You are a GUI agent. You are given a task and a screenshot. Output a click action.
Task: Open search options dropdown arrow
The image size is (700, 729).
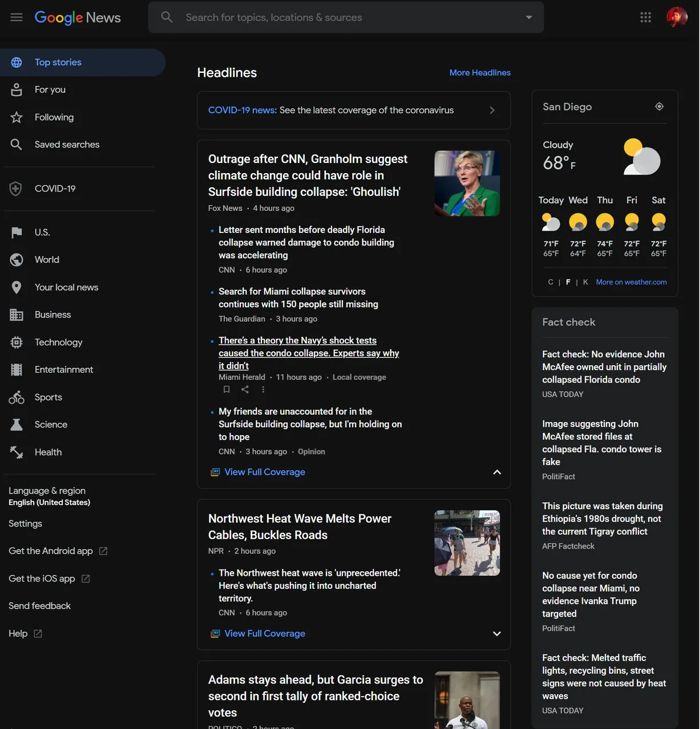(x=529, y=17)
